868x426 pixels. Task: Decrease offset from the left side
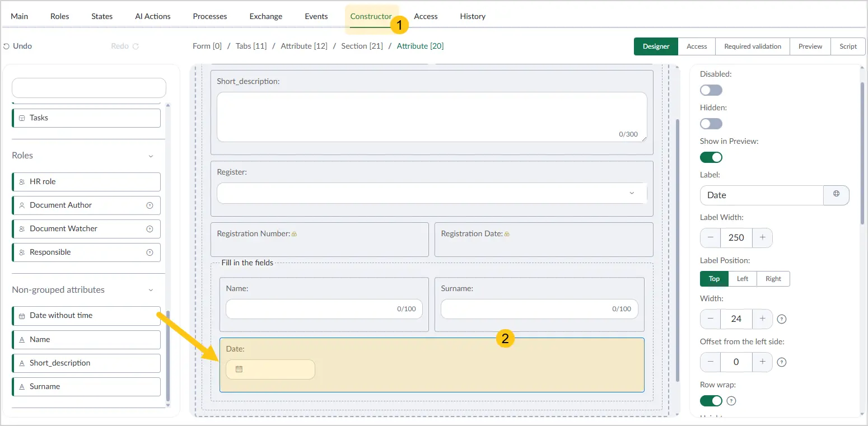[x=711, y=362]
